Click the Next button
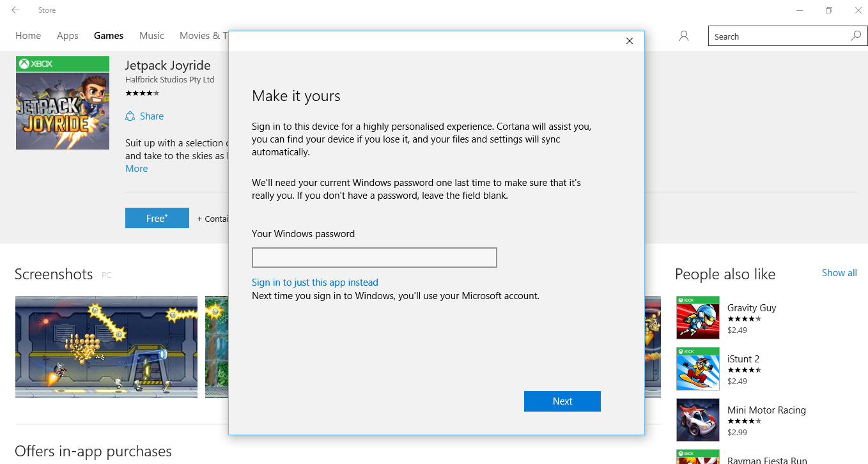The image size is (868, 464). tap(562, 401)
